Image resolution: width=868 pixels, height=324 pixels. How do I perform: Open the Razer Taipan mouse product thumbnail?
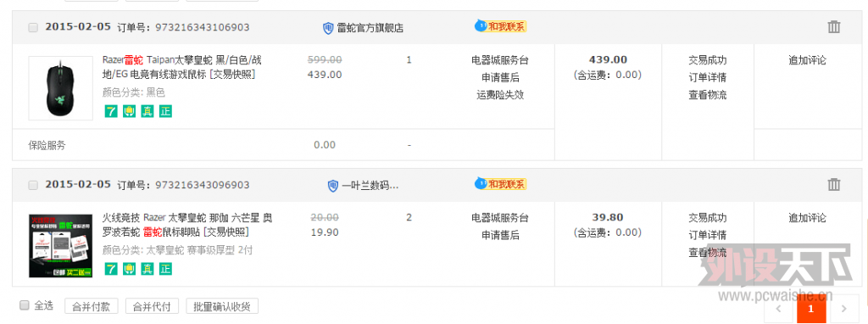[61, 88]
